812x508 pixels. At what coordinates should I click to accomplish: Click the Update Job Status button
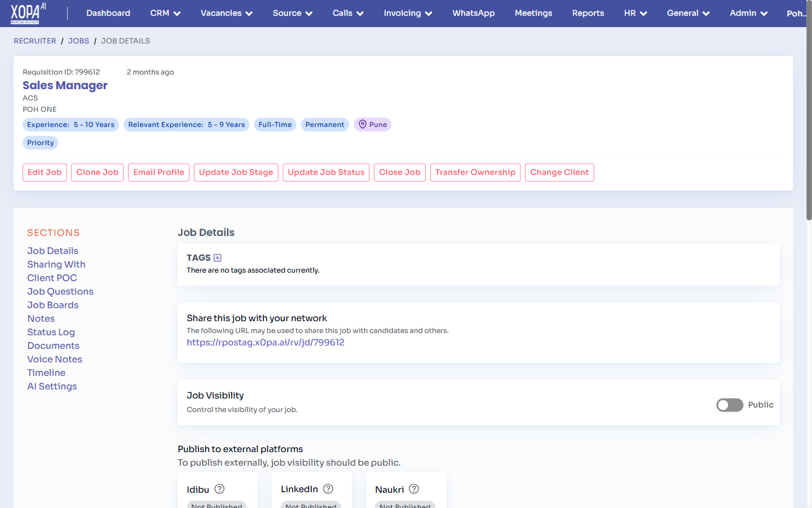coord(326,173)
